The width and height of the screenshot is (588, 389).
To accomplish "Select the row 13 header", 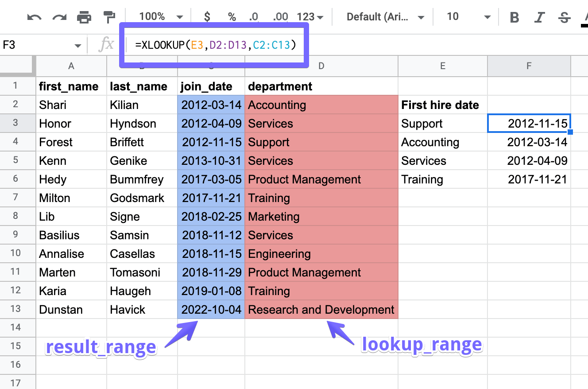I will [x=17, y=309].
